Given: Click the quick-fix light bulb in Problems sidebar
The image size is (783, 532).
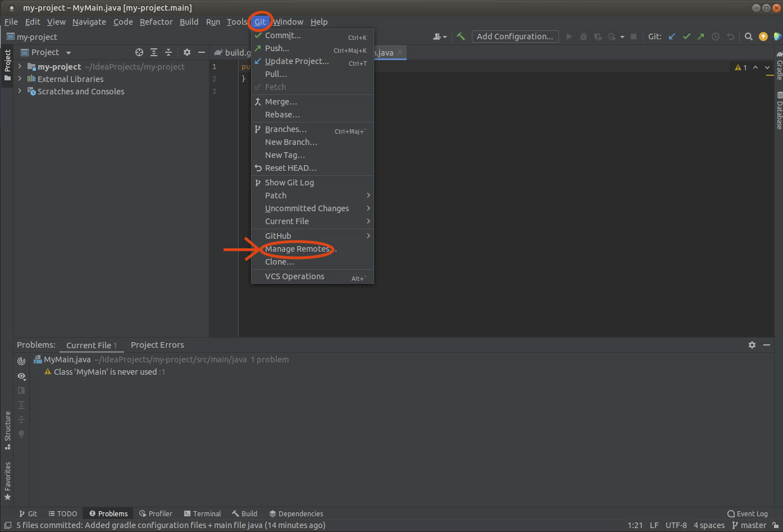Looking at the screenshot, I should 21,434.
